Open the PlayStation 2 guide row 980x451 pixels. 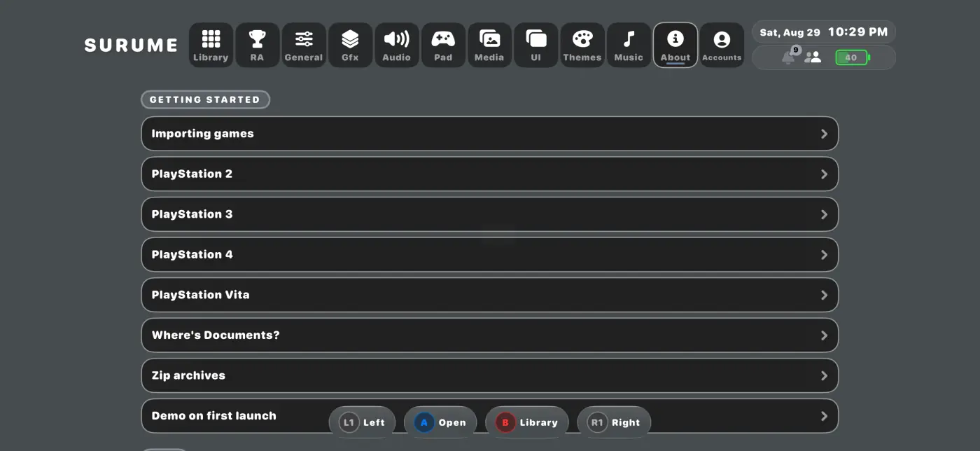pyautogui.click(x=490, y=174)
